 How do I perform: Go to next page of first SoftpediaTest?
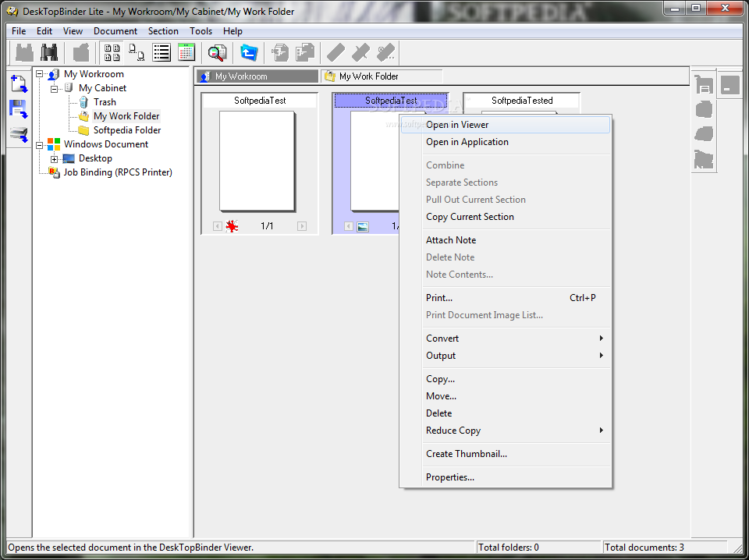click(301, 226)
